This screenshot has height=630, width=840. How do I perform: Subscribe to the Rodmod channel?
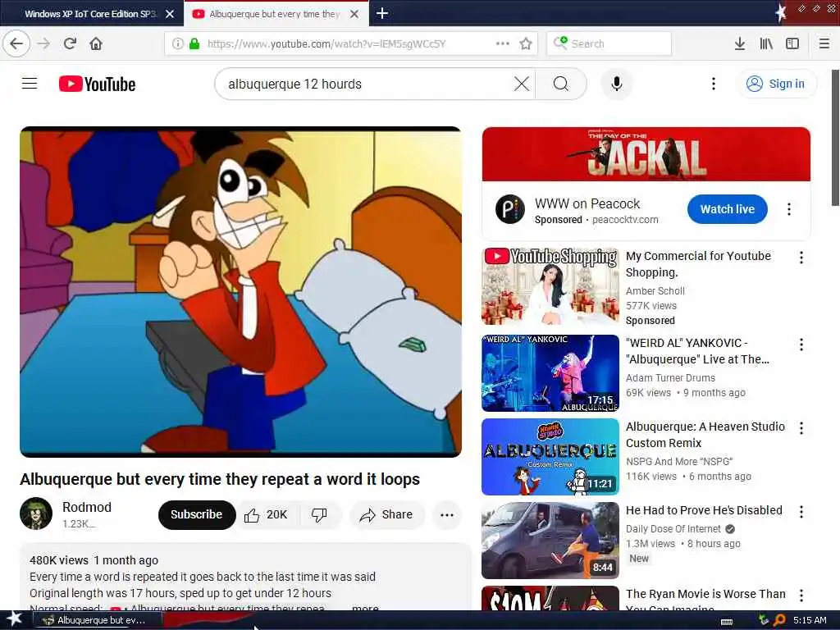pos(197,515)
